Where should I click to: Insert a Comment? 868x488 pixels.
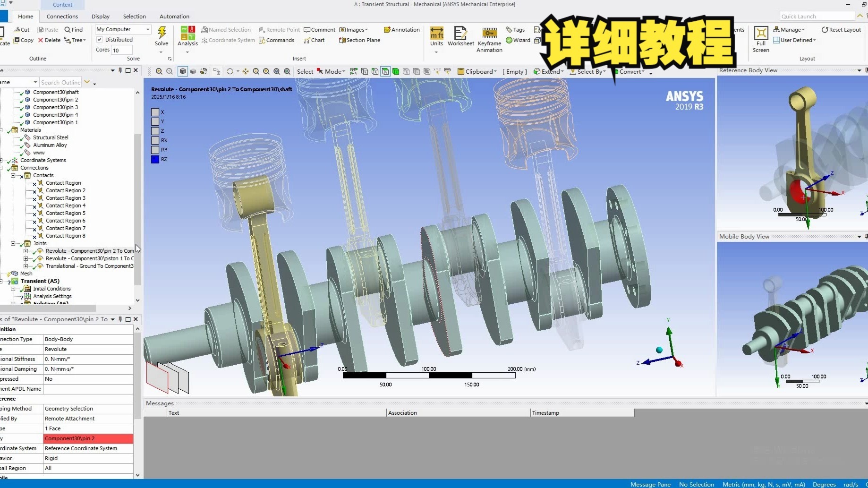tap(319, 29)
